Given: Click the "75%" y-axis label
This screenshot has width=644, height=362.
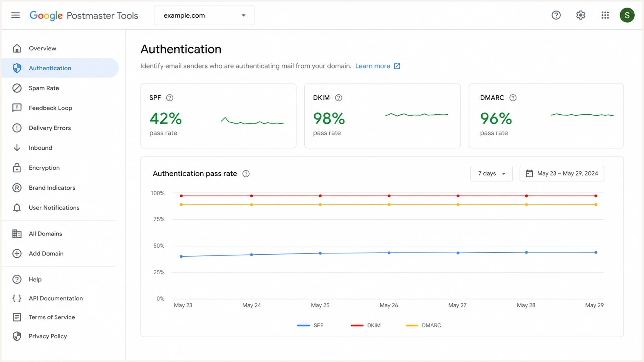Looking at the screenshot, I should point(159,219).
